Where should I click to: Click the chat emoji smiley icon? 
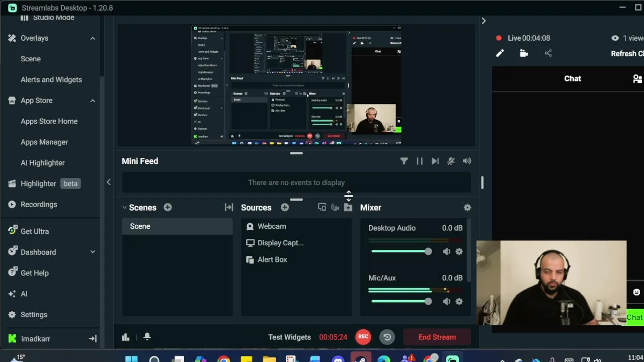636,292
